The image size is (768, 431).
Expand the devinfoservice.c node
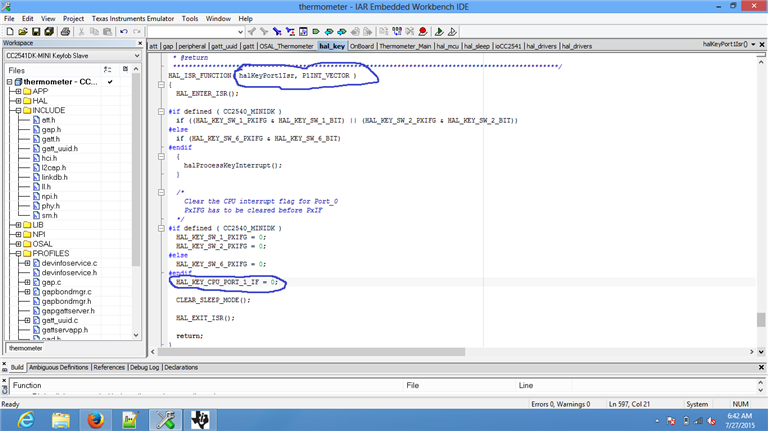(27, 263)
